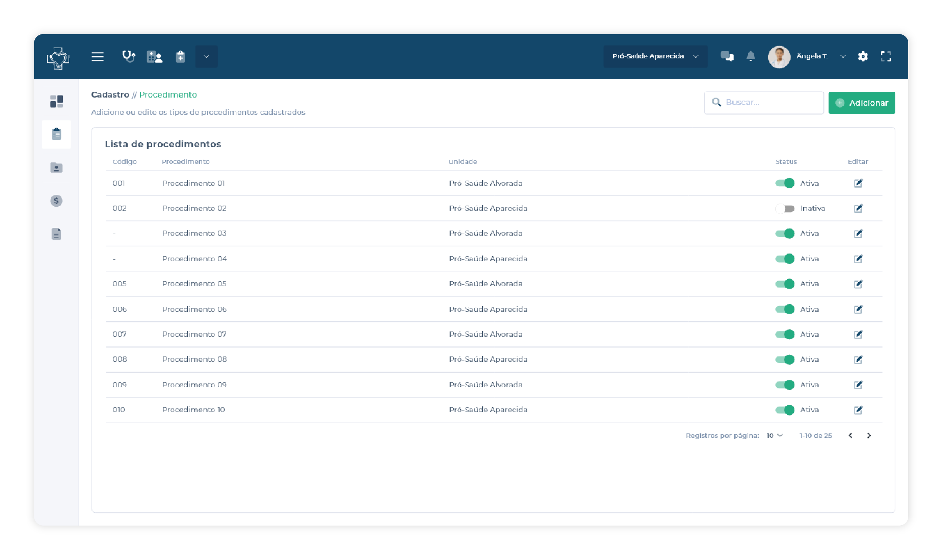Viewport: 943px width, 560px height.
Task: Go to next page of procedimentos
Action: click(869, 435)
